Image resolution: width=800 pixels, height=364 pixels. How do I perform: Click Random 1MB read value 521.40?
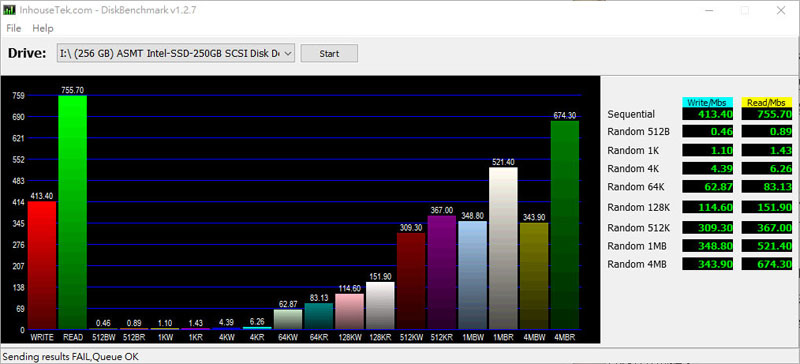[x=766, y=246]
